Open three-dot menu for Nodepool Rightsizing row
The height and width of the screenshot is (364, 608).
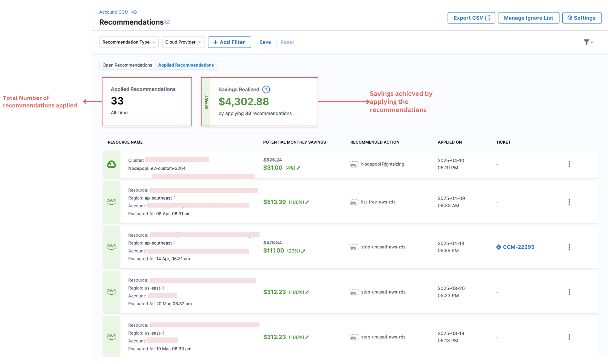click(x=569, y=164)
